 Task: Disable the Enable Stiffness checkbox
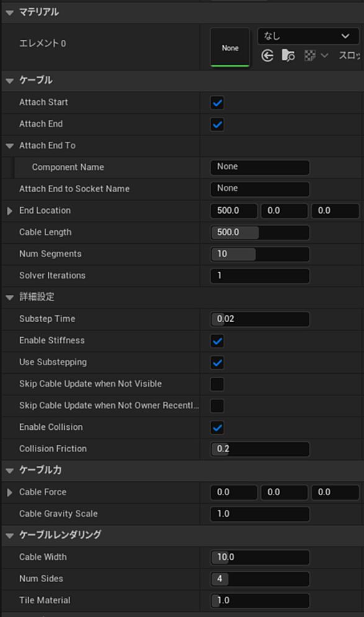coord(217,341)
